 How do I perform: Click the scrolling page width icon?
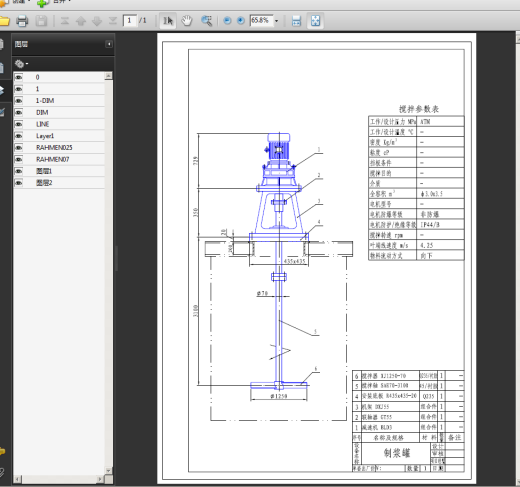(296, 21)
